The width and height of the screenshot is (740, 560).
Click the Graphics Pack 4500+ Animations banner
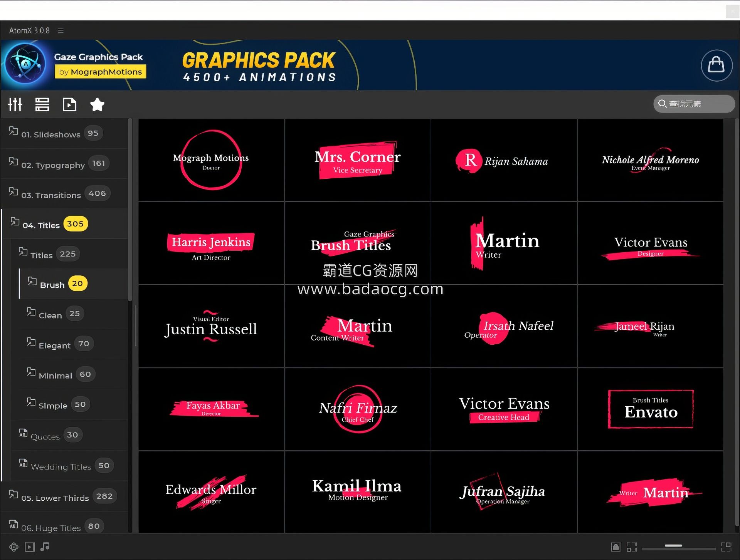coord(259,67)
